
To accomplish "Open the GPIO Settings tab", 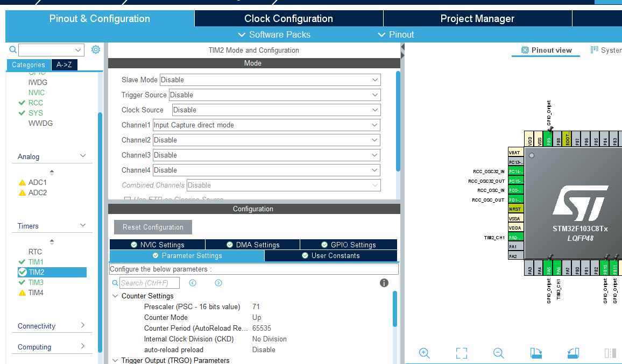I will pos(349,245).
